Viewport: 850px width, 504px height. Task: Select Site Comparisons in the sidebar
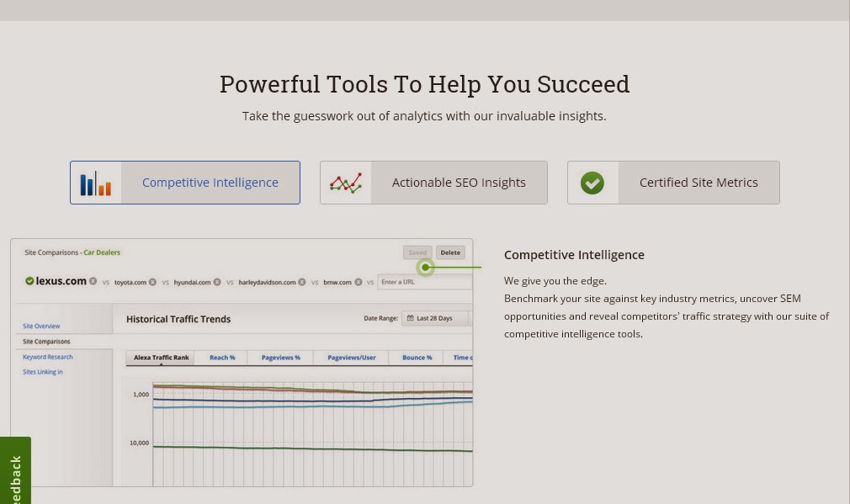(46, 342)
